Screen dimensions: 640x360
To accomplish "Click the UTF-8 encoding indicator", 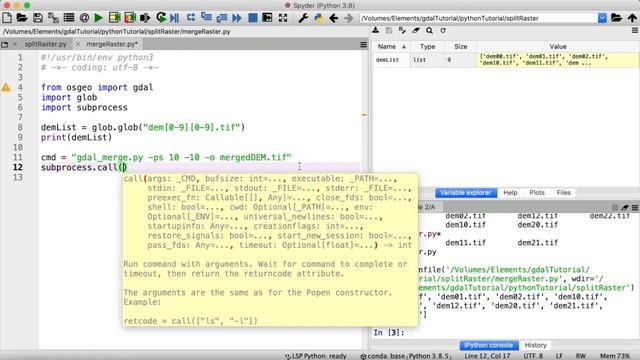I will (x=533, y=356).
